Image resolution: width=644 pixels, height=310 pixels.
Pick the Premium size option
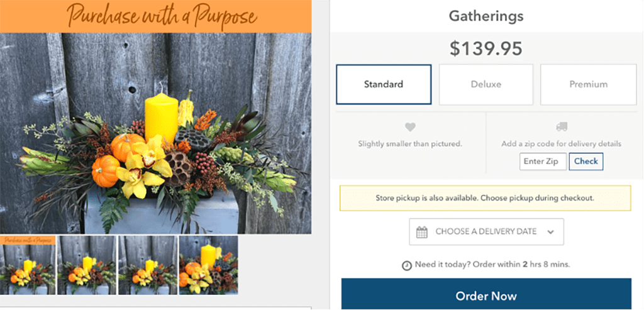588,84
